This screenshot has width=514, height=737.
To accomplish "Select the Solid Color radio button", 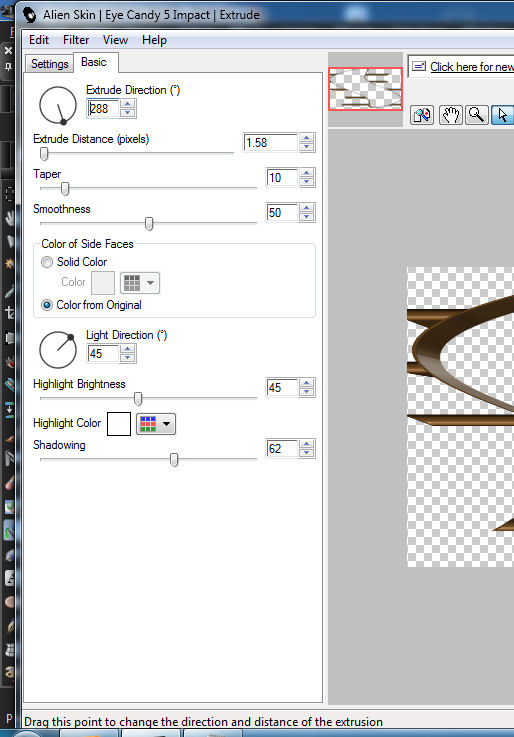I will point(47,262).
